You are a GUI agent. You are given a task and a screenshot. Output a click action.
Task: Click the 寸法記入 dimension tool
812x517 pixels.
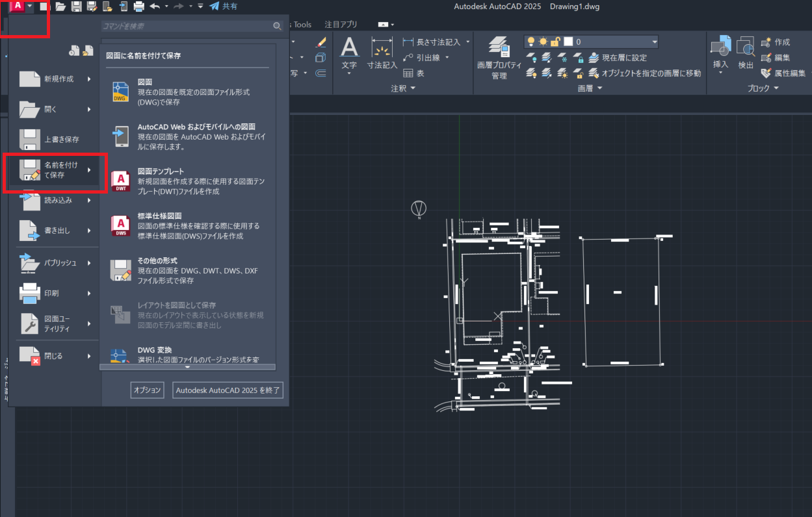382,53
